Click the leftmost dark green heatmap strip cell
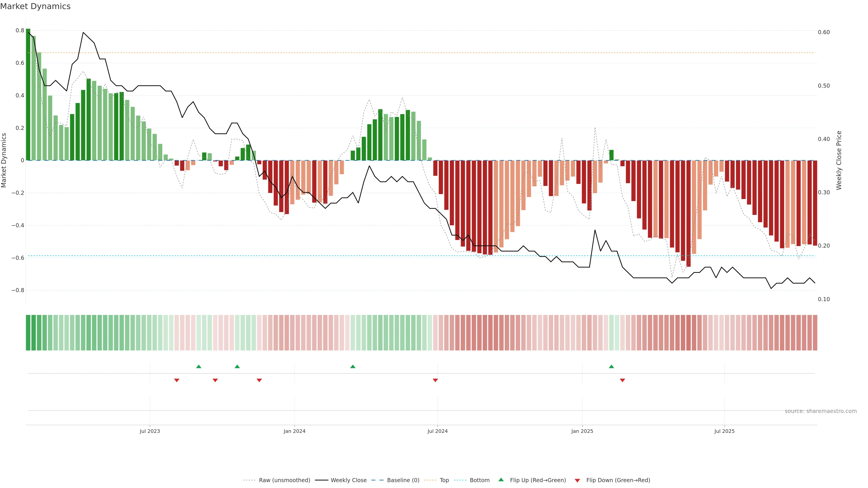The width and height of the screenshot is (868, 488). click(x=28, y=333)
